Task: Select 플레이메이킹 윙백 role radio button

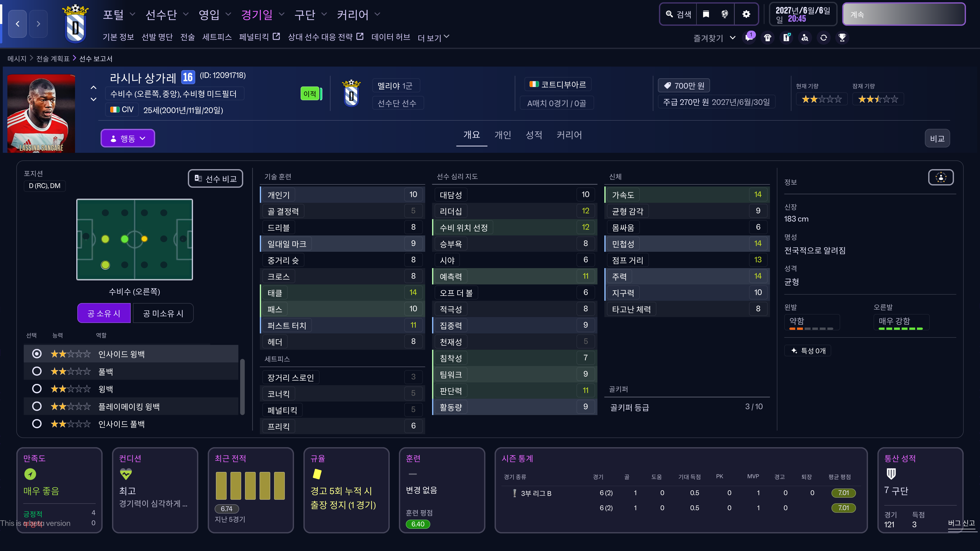Action: 36,406
